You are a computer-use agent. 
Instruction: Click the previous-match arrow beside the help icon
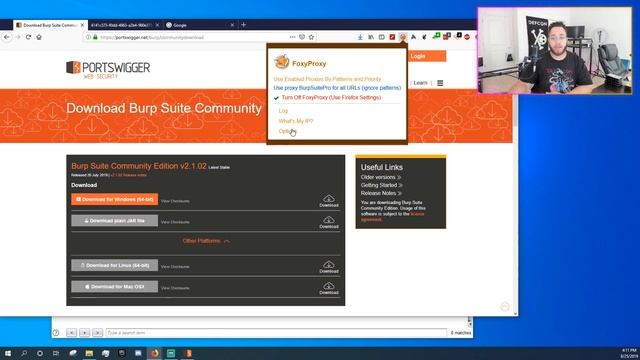(71, 333)
